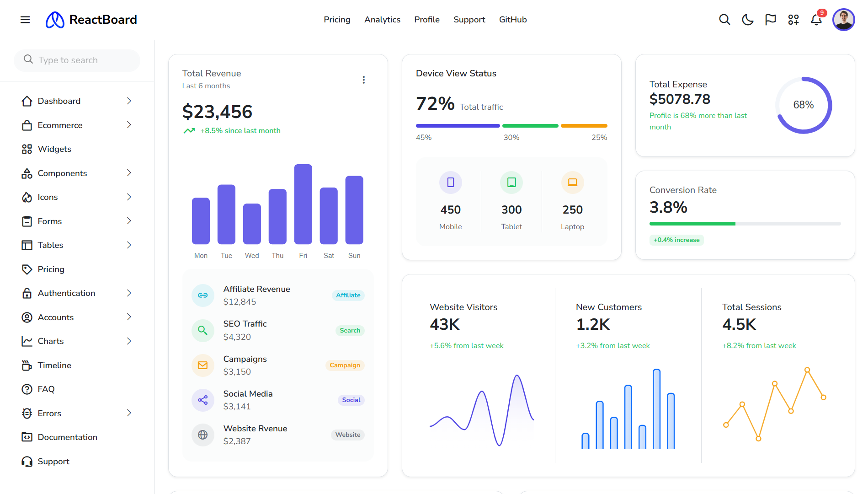Click the Tablet icon showing 300
Image resolution: width=868 pixels, height=494 pixels.
coord(511,182)
